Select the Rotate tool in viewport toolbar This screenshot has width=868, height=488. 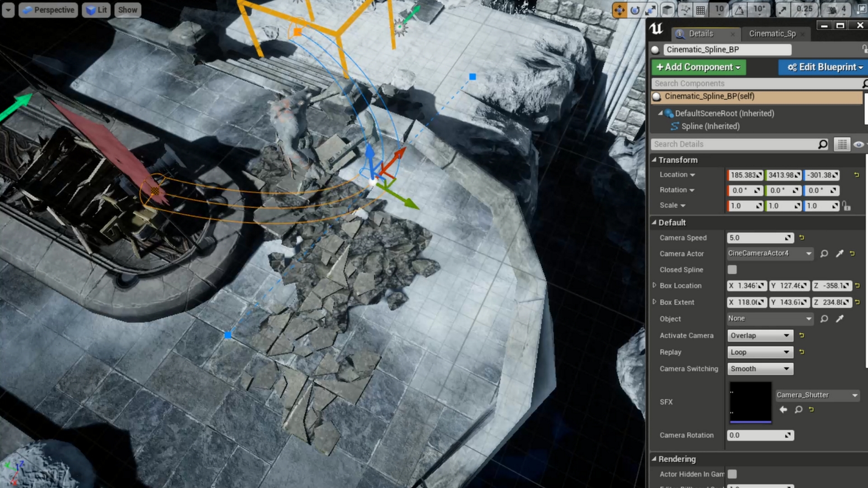635,10
